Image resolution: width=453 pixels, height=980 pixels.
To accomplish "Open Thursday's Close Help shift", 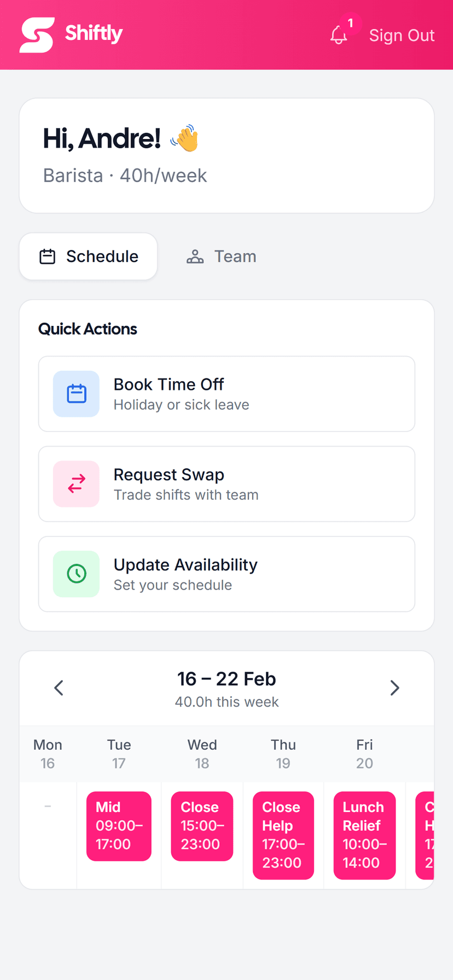I will click(283, 835).
